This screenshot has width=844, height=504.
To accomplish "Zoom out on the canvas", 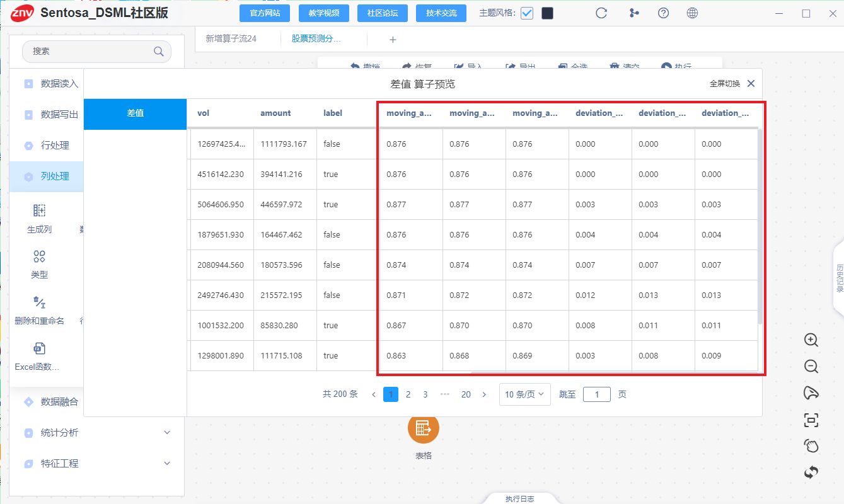I will click(811, 367).
